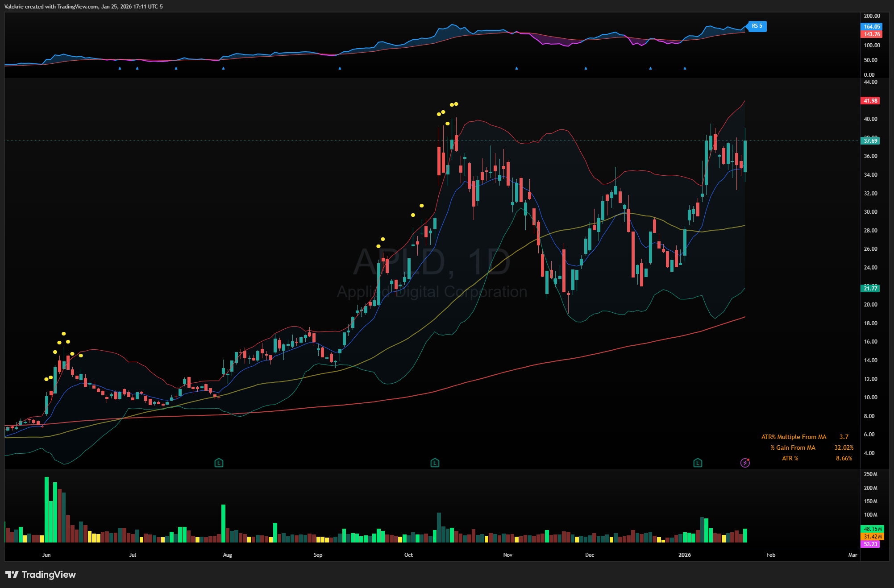Click the Oct label on time axis
The height and width of the screenshot is (588, 894).
click(x=408, y=555)
